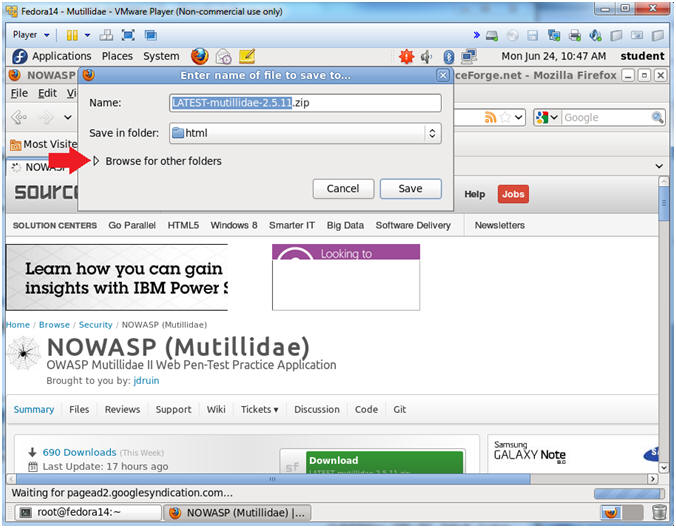This screenshot has height=528, width=676.
Task: Click the printer device icon in VMware toolbar
Action: pos(575,35)
